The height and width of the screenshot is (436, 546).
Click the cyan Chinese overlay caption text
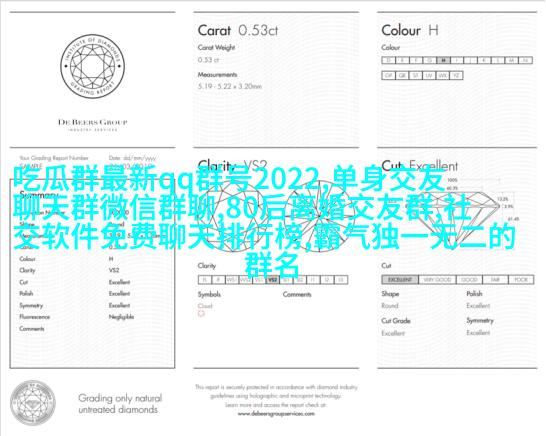(x=265, y=222)
